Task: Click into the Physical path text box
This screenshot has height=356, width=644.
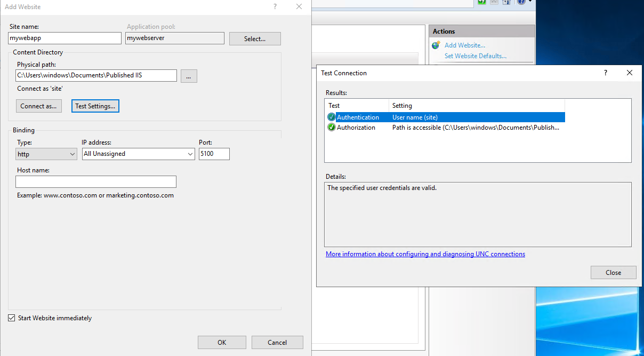Action: coord(96,75)
